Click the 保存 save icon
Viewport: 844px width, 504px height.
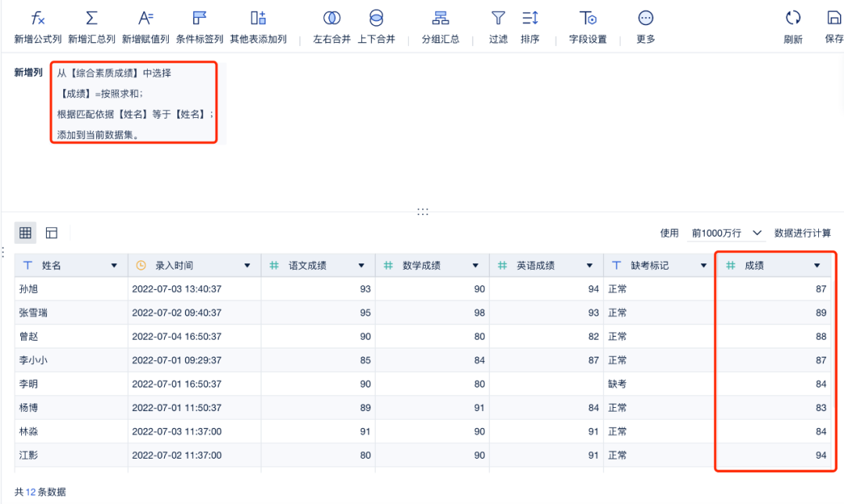834,18
